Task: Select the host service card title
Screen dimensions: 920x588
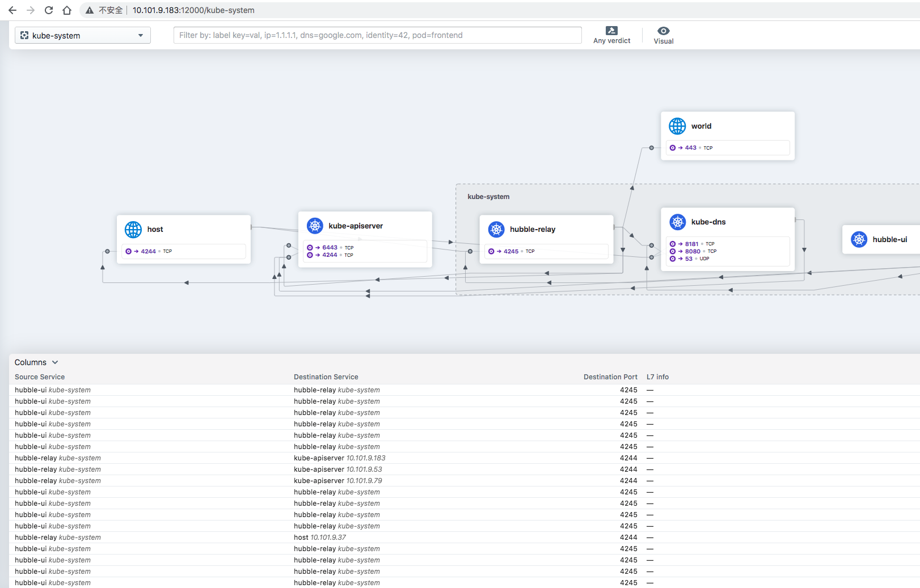Action: pyautogui.click(x=155, y=229)
